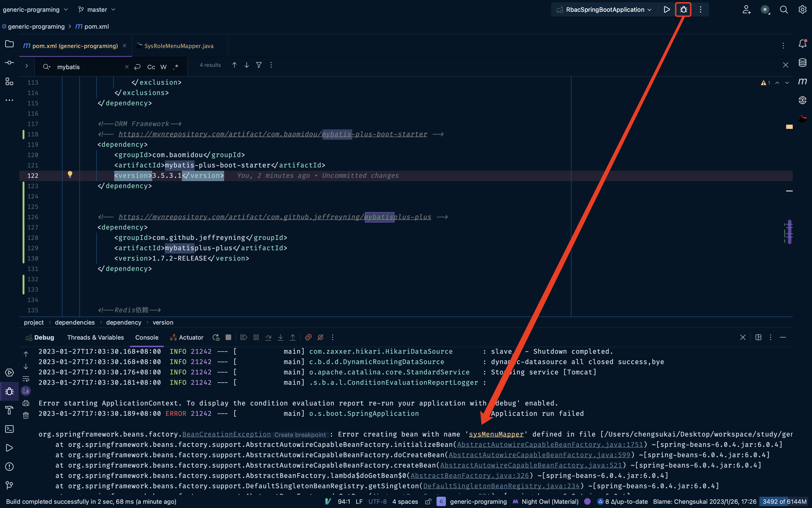Click the editor scrollbar thumb
This screenshot has width=812, height=508.
(x=789, y=232)
